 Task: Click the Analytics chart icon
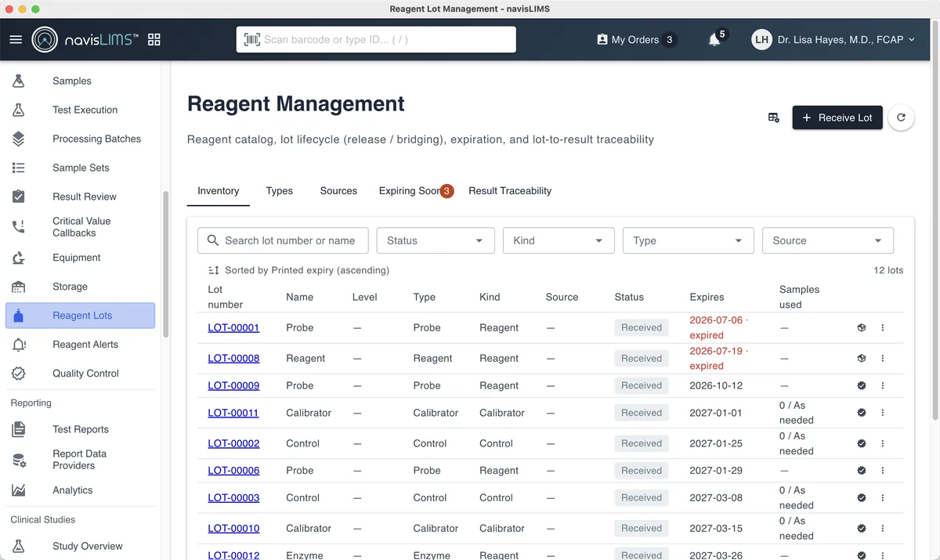click(x=19, y=490)
